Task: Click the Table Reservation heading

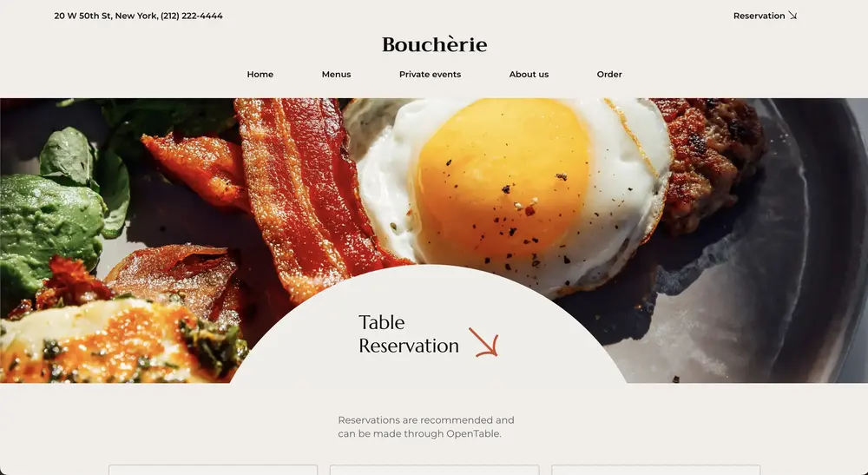Action: pyautogui.click(x=409, y=333)
